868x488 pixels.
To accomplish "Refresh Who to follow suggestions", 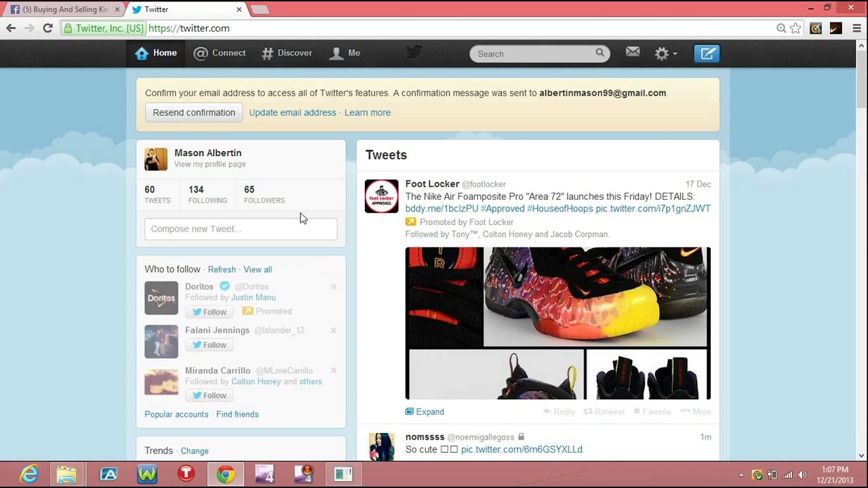I will (222, 270).
